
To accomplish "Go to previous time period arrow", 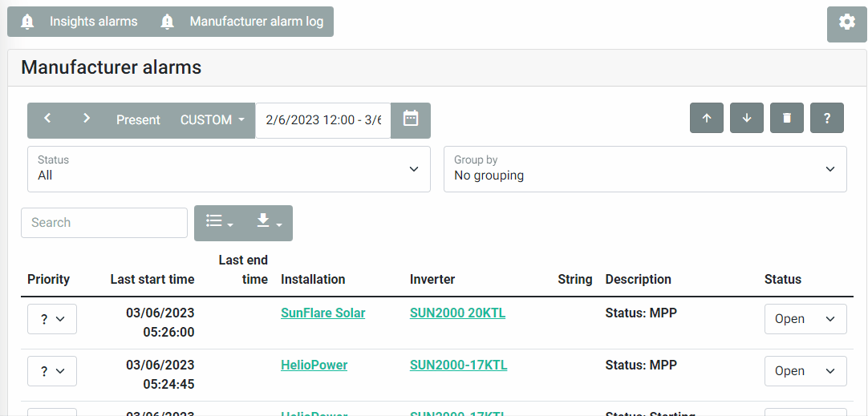I will coord(47,119).
